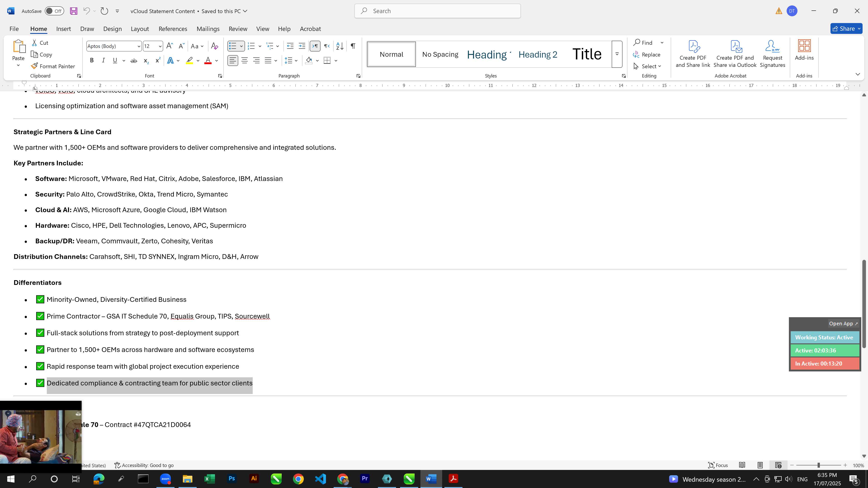Viewport: 868px width, 488px height.
Task: Click the Format Painter brush
Action: (53, 66)
